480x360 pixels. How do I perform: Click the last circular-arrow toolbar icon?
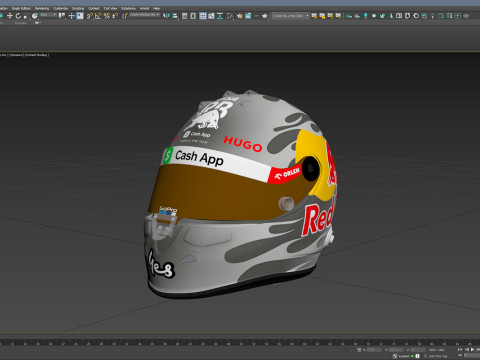[x=466, y=16]
